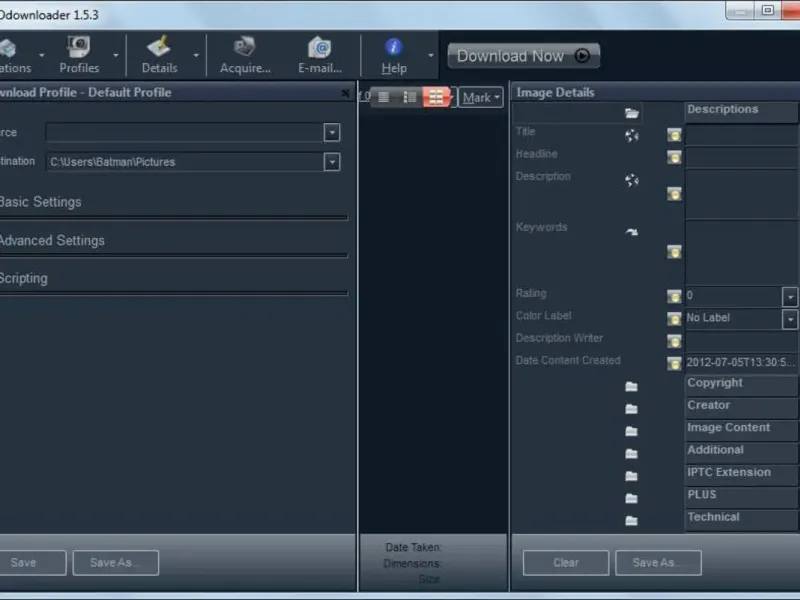Click Clear in Image Details panel
Screen dimensions: 800x600
[566, 562]
